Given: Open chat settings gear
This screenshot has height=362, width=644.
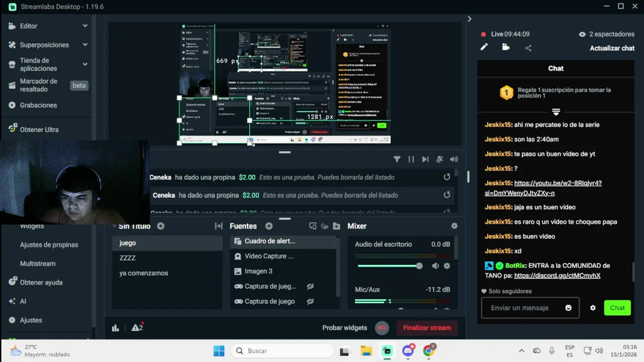Looking at the screenshot, I should [x=593, y=308].
